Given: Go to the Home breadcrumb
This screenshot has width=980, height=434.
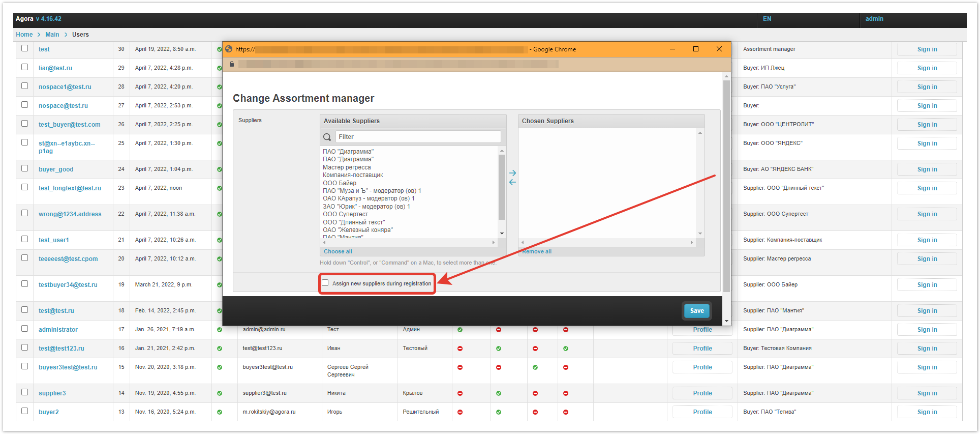Looking at the screenshot, I should click(24, 35).
